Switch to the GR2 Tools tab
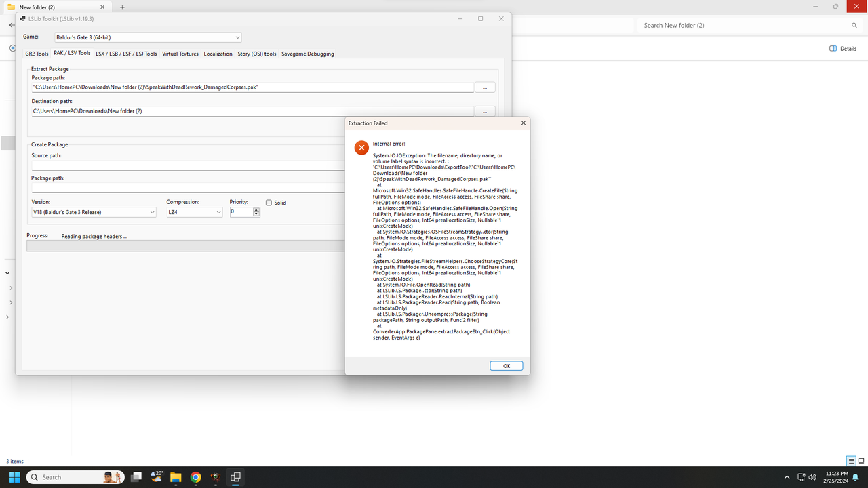This screenshot has height=488, width=868. coord(37,54)
